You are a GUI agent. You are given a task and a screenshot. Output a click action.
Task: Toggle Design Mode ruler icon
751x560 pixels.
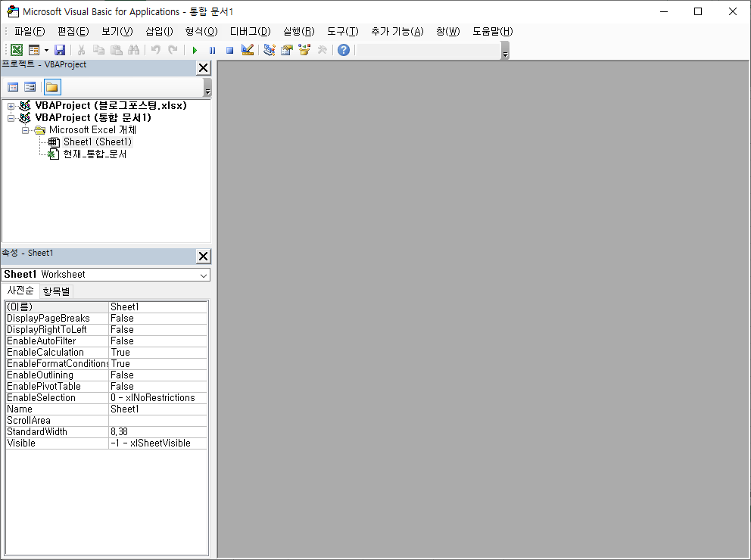click(248, 50)
